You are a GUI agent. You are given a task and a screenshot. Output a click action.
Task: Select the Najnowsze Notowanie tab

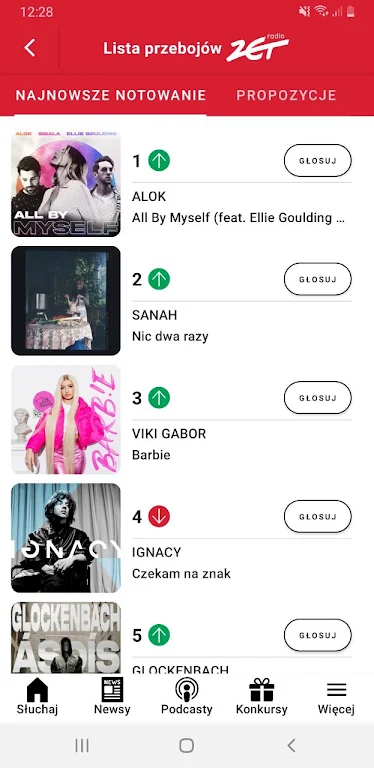(111, 95)
